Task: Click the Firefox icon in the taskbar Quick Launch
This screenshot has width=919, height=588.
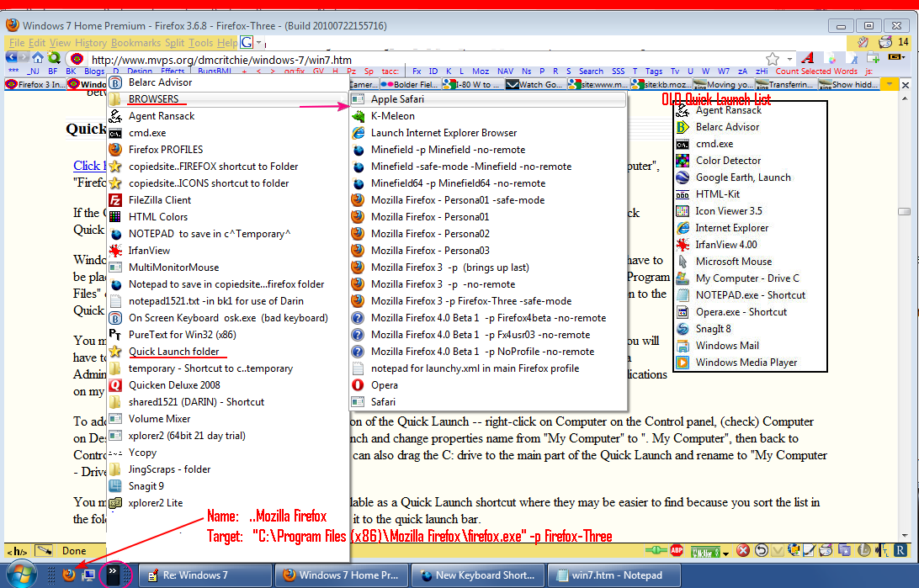Action: coord(69,575)
